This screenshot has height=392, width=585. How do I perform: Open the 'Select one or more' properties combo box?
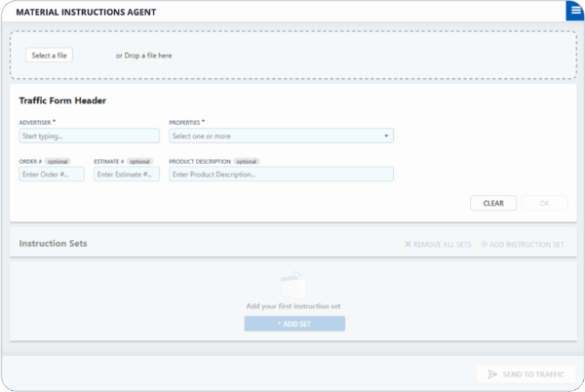click(279, 137)
